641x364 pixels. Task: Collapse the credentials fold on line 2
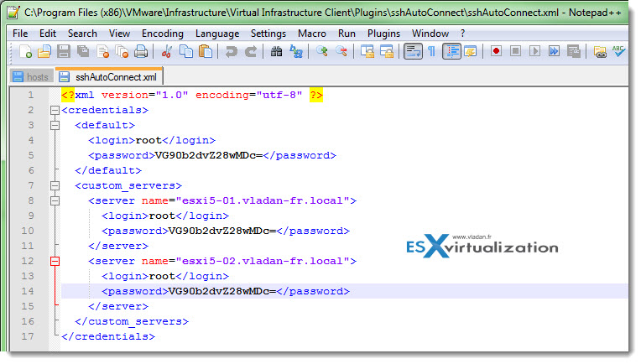tap(55, 111)
